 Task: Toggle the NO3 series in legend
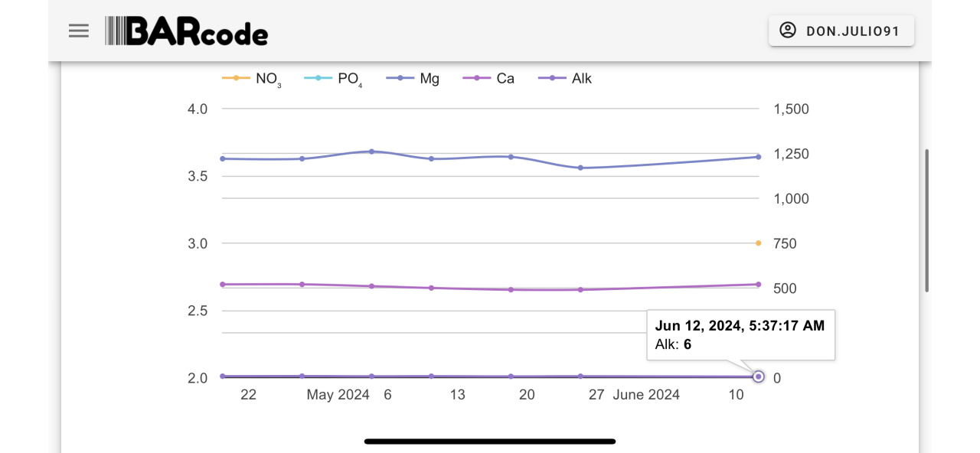[x=252, y=78]
